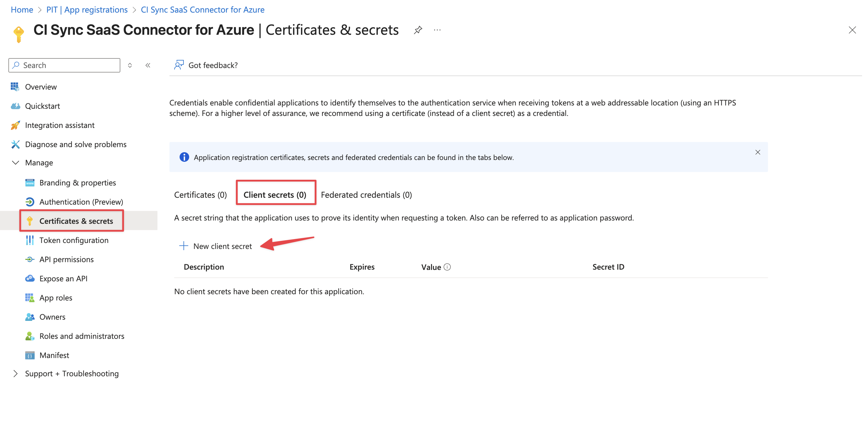Click the Got feedback person icon
Viewport: 868px width, 444px height.
[179, 65]
